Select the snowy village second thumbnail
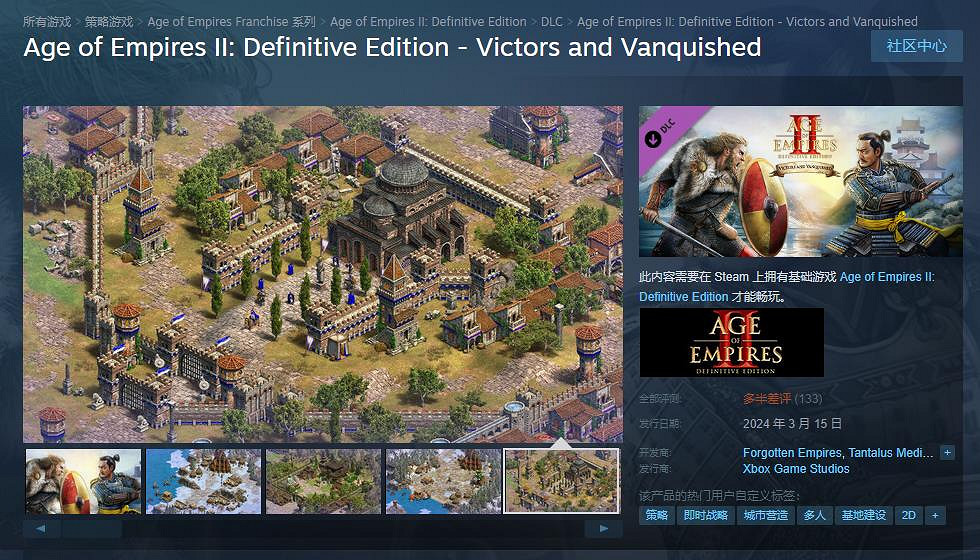Viewport: 980px width, 560px height. (x=203, y=481)
